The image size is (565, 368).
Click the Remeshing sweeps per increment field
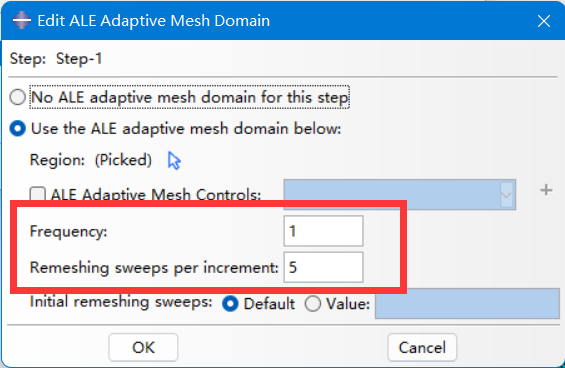click(x=323, y=267)
